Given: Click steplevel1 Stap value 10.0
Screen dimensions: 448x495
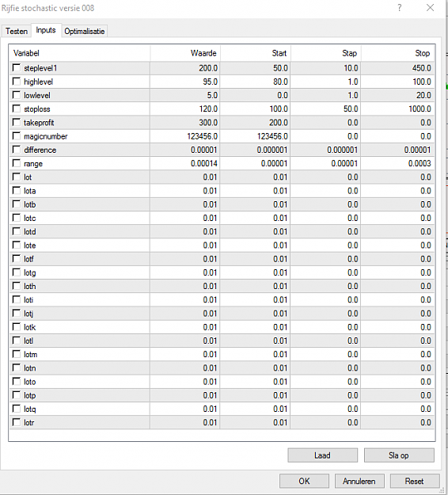Looking at the screenshot, I should [351, 68].
